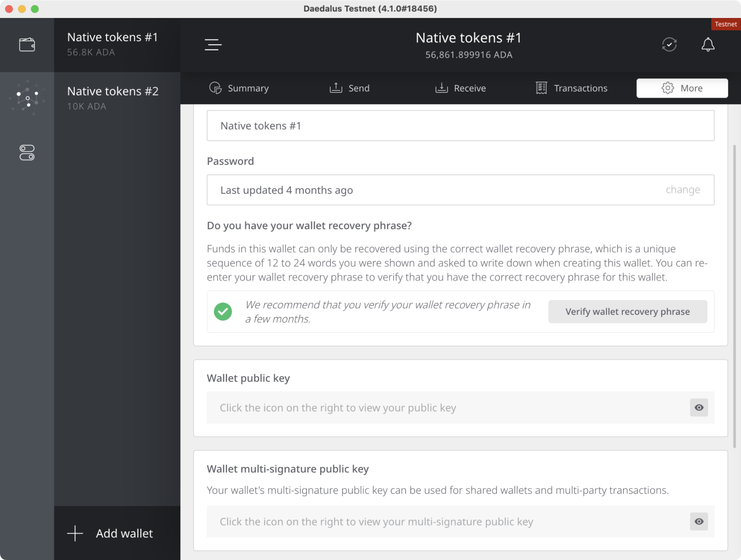Reveal the wallet public key with eye icon
Image resolution: width=741 pixels, height=560 pixels.
pyautogui.click(x=699, y=407)
